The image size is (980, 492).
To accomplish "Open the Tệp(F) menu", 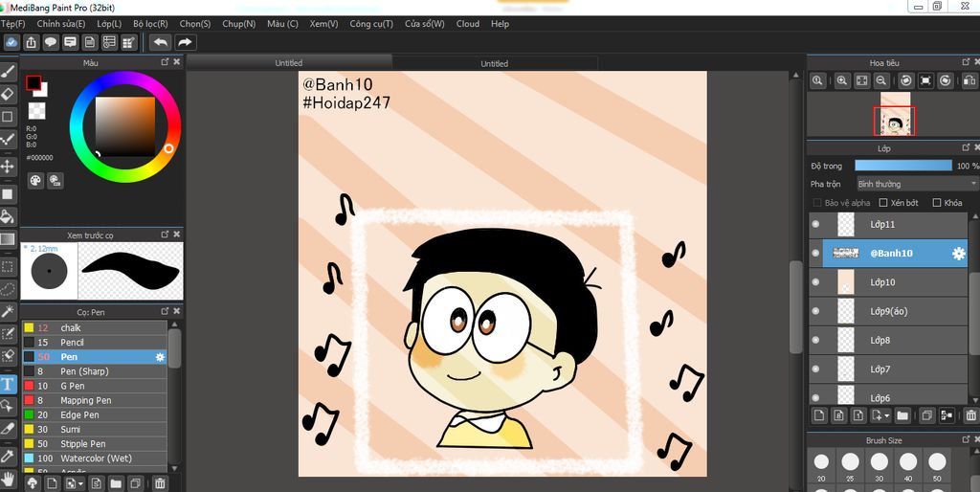I will coord(13,24).
